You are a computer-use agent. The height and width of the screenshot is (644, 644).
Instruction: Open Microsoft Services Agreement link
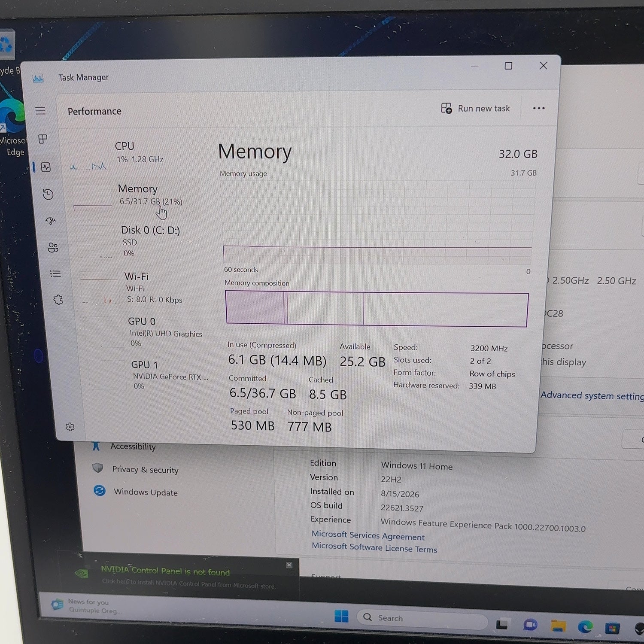coord(368,535)
